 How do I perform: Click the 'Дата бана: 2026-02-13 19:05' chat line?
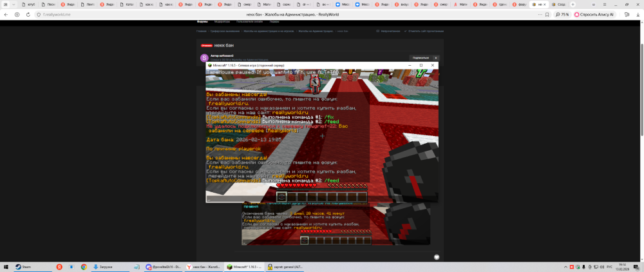pyautogui.click(x=244, y=140)
